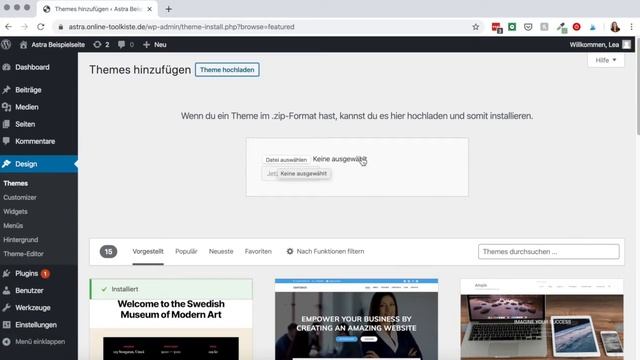
Task: Open the Widgets submenu link
Action: coord(16,211)
